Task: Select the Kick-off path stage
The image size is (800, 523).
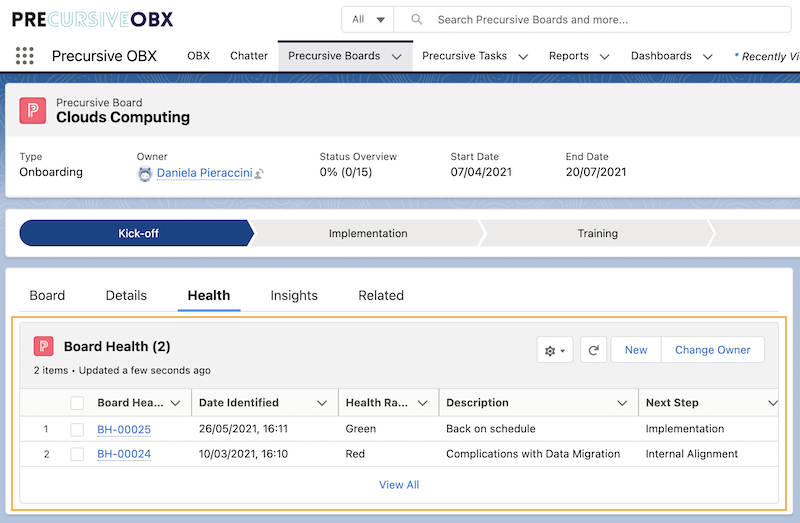Action: click(137, 233)
